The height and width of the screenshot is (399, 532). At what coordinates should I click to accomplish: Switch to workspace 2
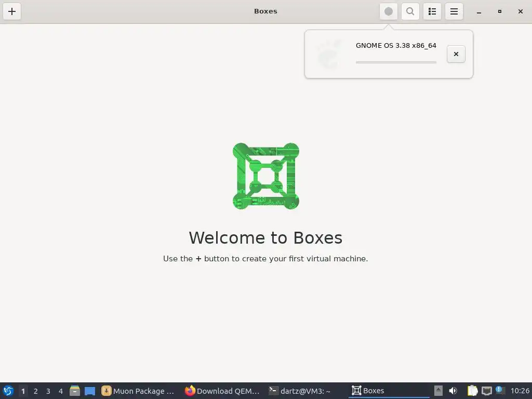[x=36, y=391]
